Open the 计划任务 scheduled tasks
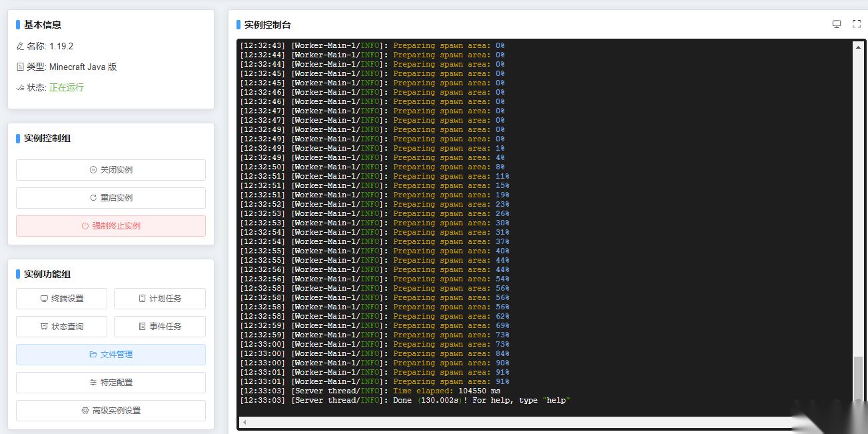Screen dimensions: 868x434 click(x=159, y=299)
